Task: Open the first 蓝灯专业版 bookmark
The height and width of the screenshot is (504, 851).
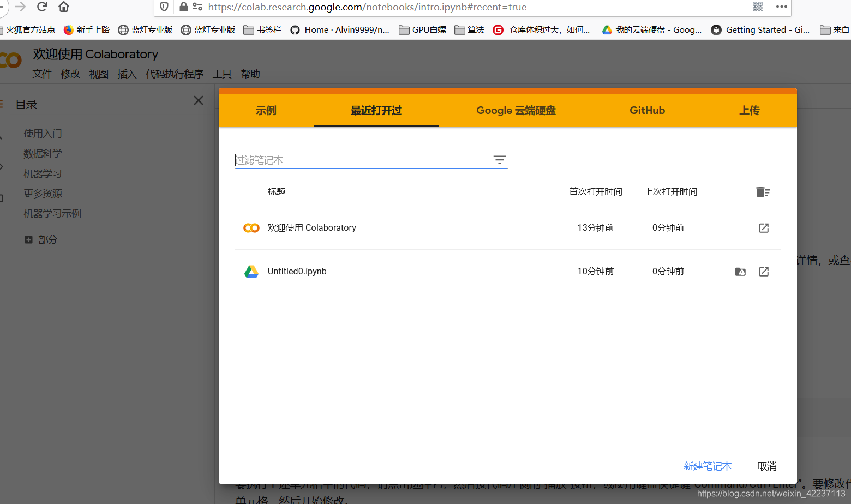Action: tap(146, 30)
